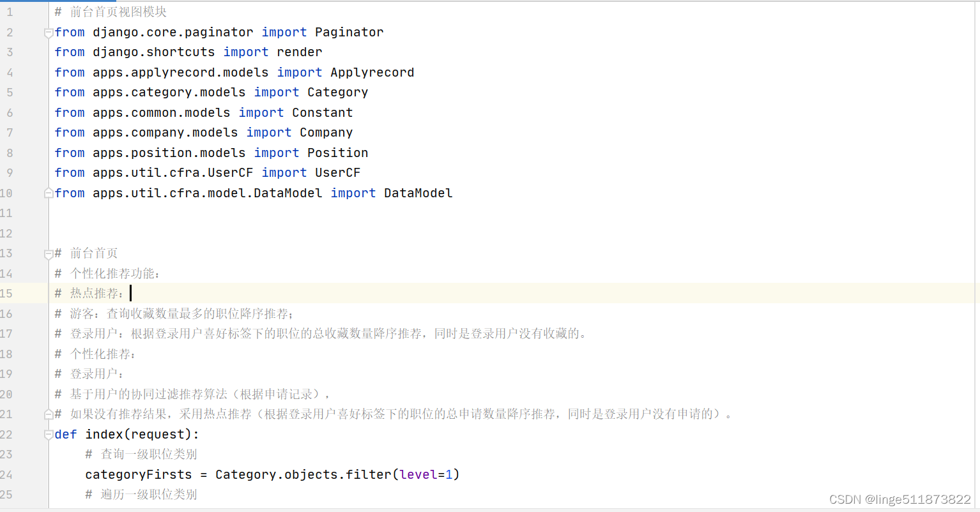Click 'UserCF' import name at end of line 9

(338, 172)
